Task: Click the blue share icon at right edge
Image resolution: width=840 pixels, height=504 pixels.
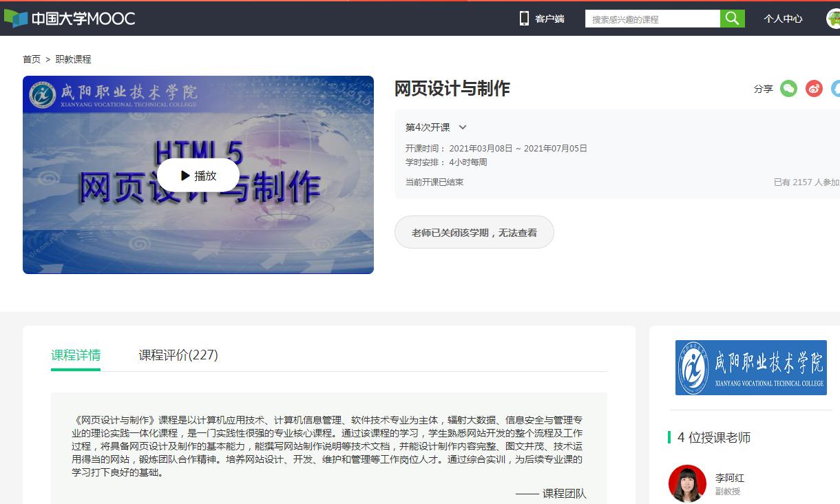Action: click(836, 89)
